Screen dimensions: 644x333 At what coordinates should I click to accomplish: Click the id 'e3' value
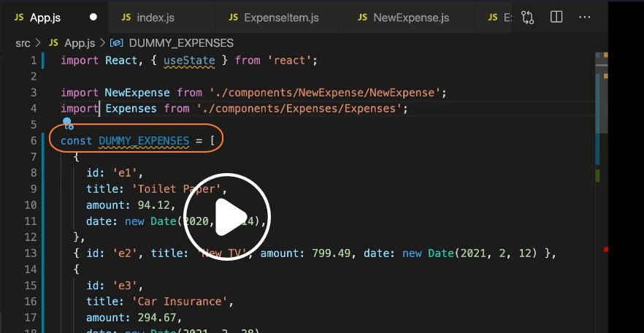(x=126, y=286)
